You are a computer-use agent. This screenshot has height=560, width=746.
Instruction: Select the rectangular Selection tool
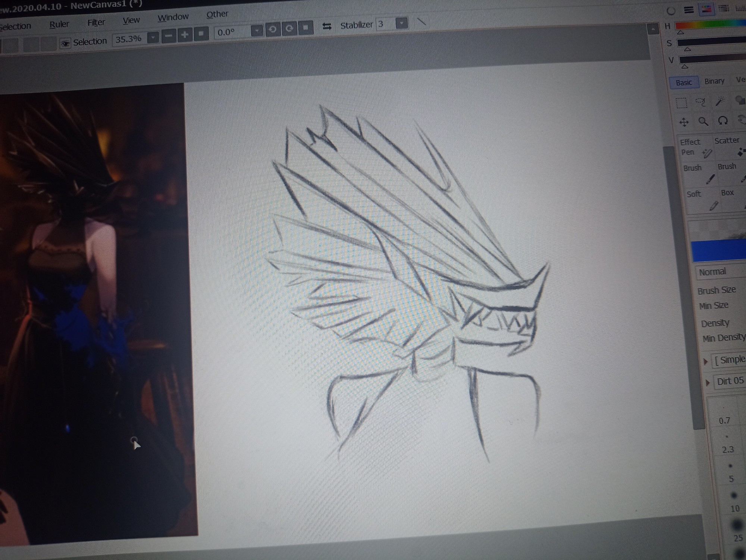point(681,103)
